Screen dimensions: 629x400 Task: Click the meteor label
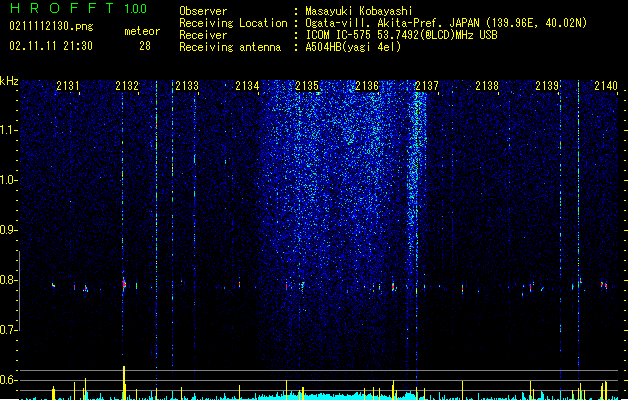[142, 31]
